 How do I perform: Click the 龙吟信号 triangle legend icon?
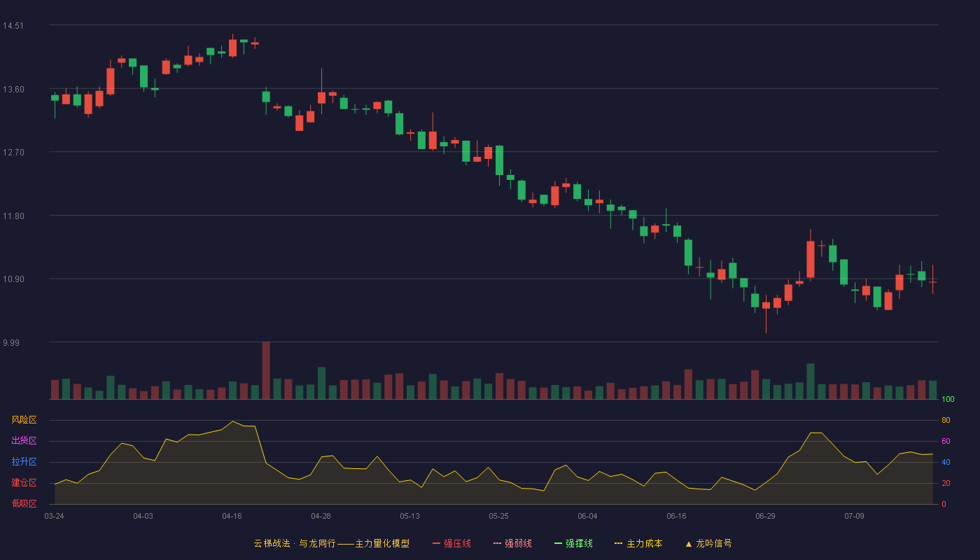tap(689, 544)
